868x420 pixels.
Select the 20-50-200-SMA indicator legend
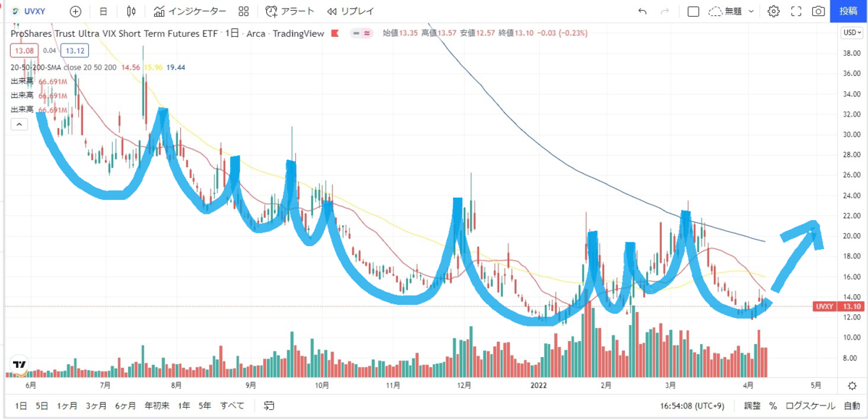click(64, 67)
